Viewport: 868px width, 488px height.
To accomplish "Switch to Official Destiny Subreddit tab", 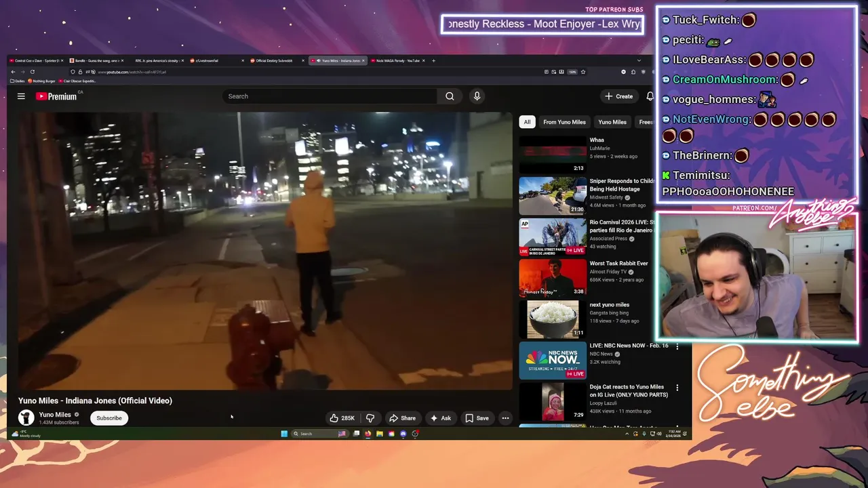I will pos(276,60).
